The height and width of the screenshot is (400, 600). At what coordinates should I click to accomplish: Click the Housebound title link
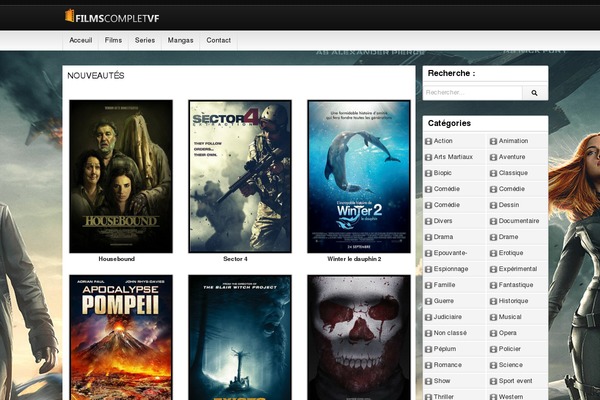click(117, 259)
